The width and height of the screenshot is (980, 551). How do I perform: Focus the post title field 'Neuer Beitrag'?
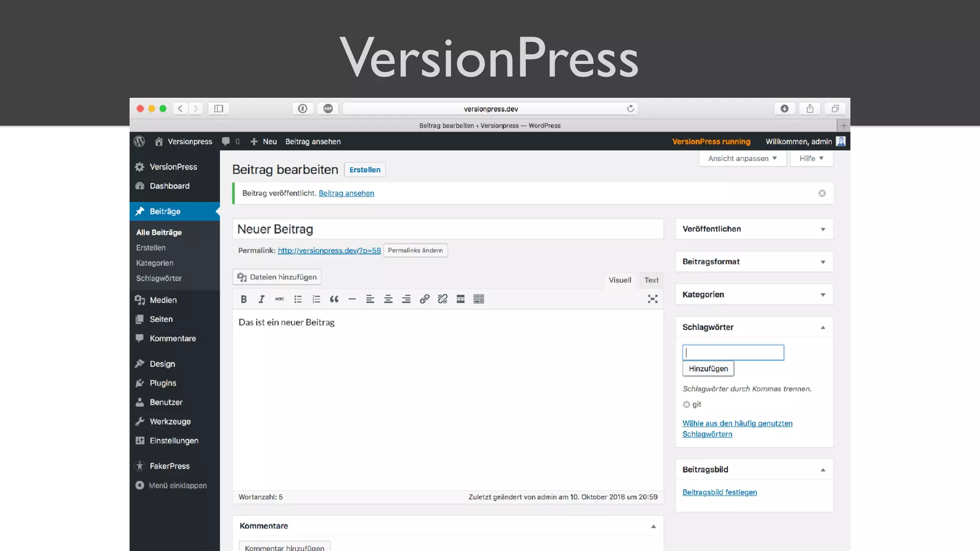(x=448, y=229)
